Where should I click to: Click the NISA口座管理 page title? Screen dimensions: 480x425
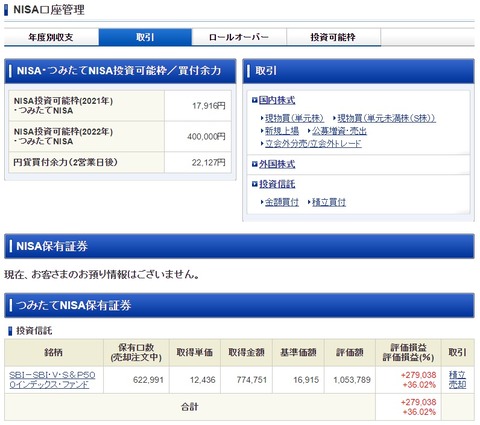49,10
